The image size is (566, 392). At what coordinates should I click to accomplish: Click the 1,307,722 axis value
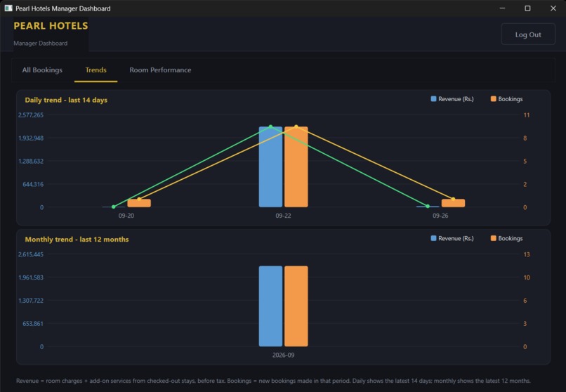(x=31, y=301)
